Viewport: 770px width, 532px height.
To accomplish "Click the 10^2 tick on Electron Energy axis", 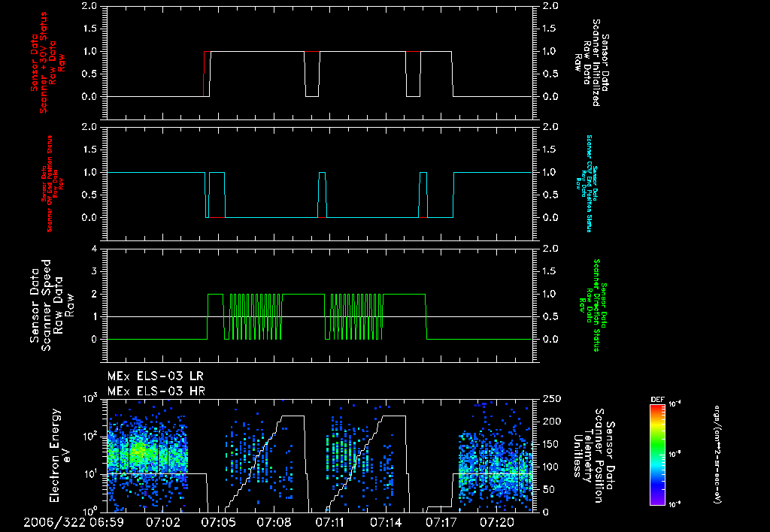I will coord(90,436).
